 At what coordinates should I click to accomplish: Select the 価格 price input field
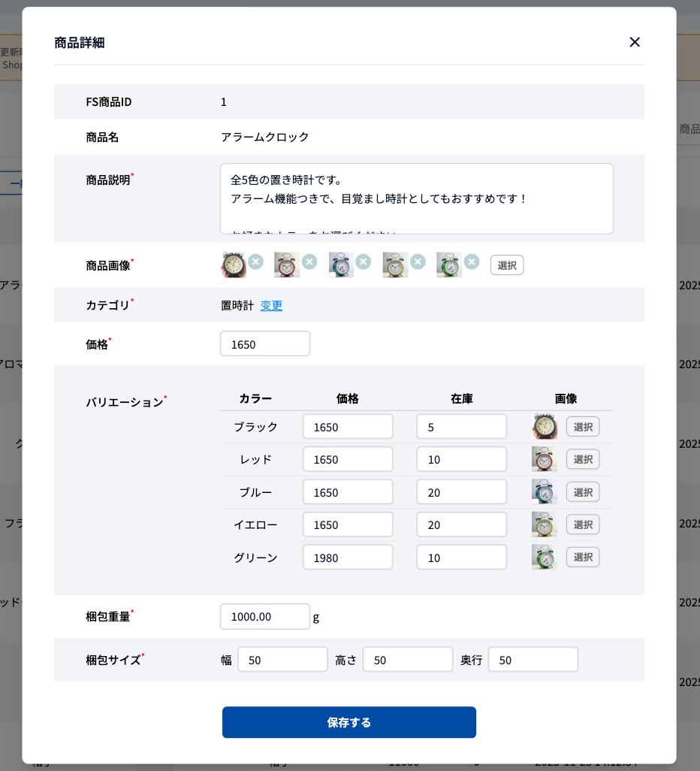coord(264,343)
